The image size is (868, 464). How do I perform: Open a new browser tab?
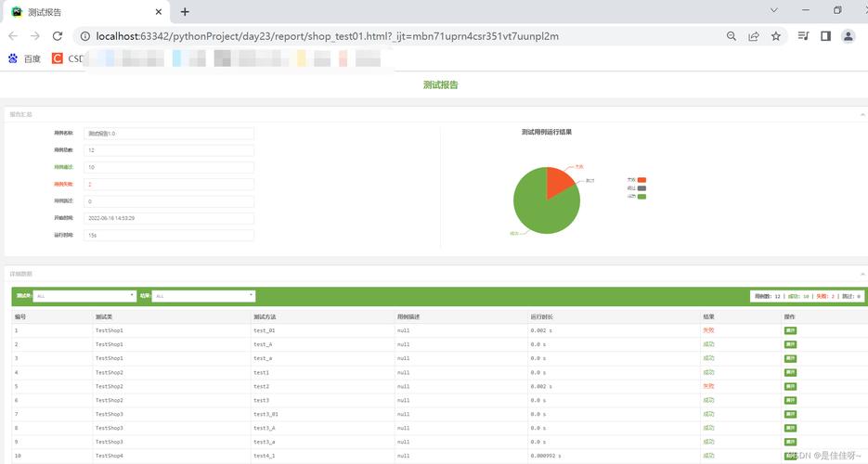pyautogui.click(x=185, y=12)
